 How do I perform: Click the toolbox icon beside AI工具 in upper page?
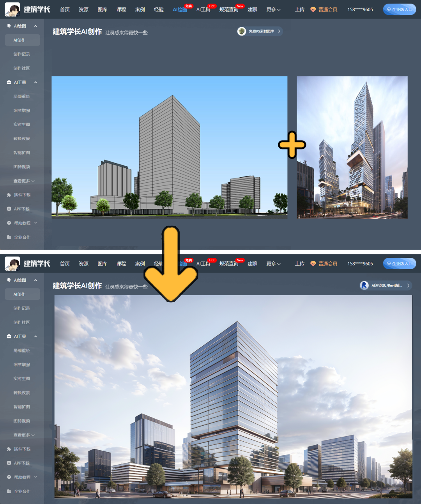click(9, 82)
